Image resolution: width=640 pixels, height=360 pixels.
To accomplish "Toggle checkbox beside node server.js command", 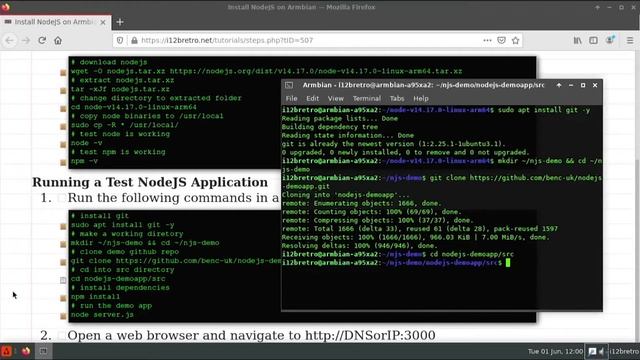I will tap(63, 316).
